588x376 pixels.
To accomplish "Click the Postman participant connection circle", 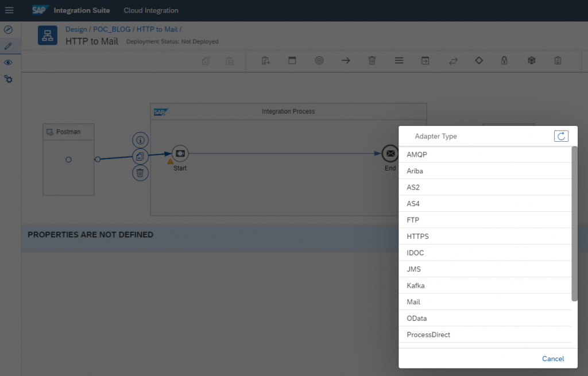I will [x=69, y=160].
